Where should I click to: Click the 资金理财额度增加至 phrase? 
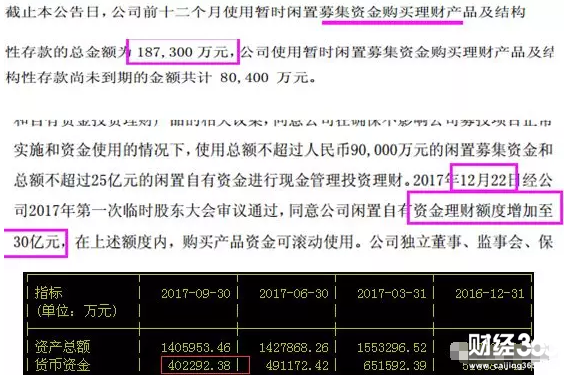click(x=483, y=210)
